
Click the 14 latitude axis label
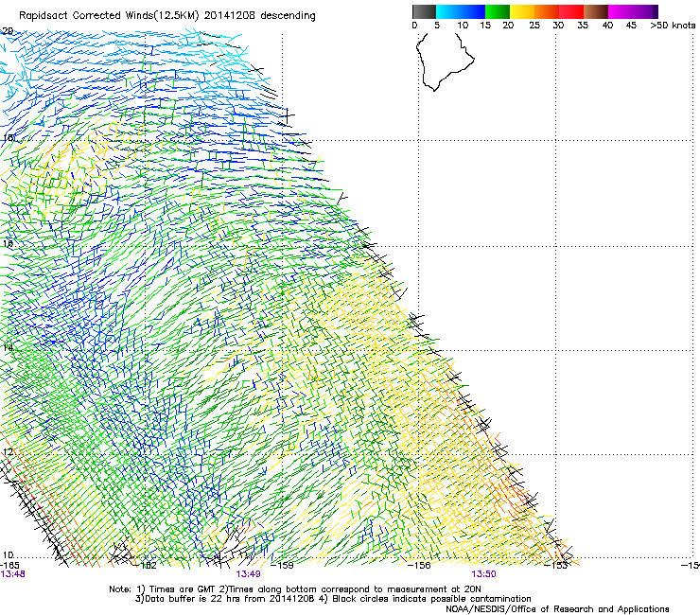click(9, 348)
